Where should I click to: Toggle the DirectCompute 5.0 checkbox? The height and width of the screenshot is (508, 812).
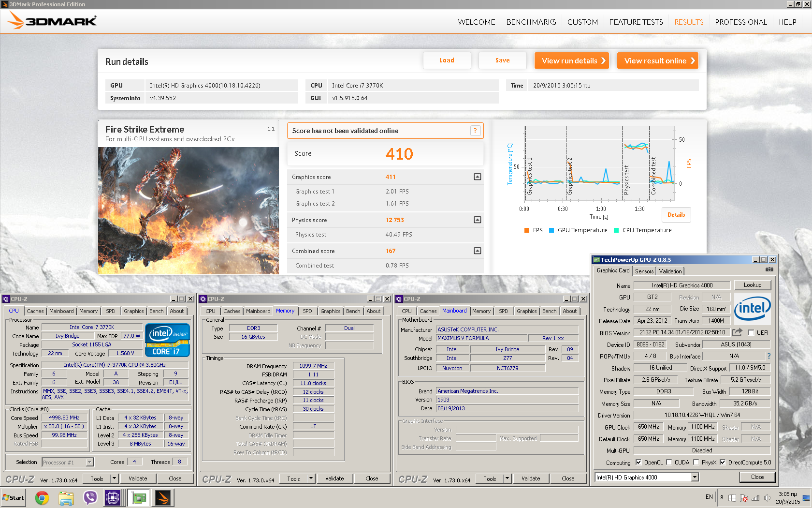coord(723,462)
